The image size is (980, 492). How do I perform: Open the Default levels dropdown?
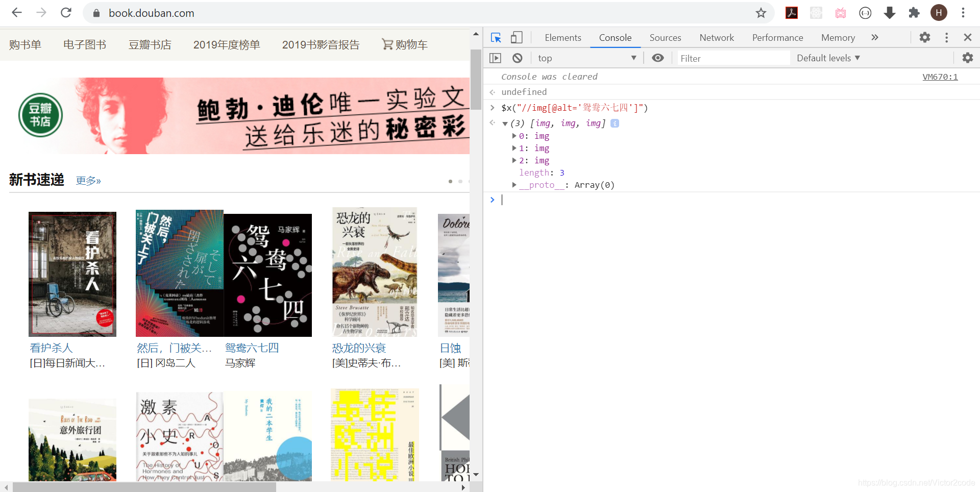pos(828,58)
